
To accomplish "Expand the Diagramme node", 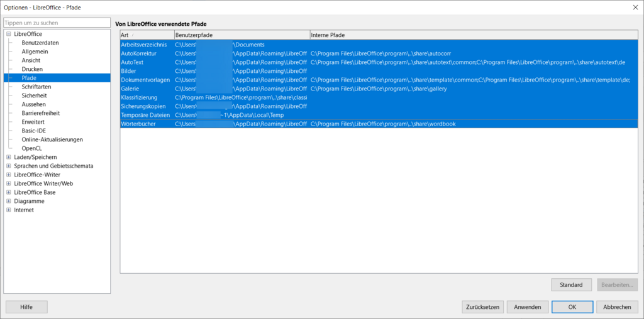I will [x=9, y=202].
